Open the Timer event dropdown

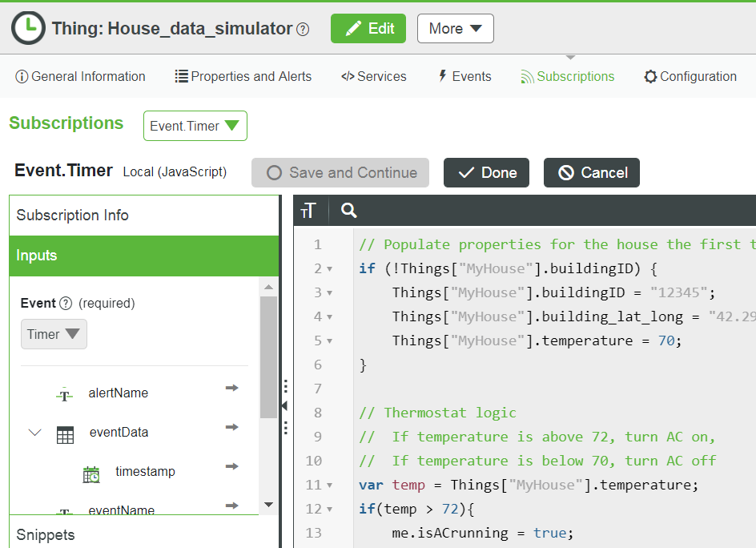[x=54, y=334]
